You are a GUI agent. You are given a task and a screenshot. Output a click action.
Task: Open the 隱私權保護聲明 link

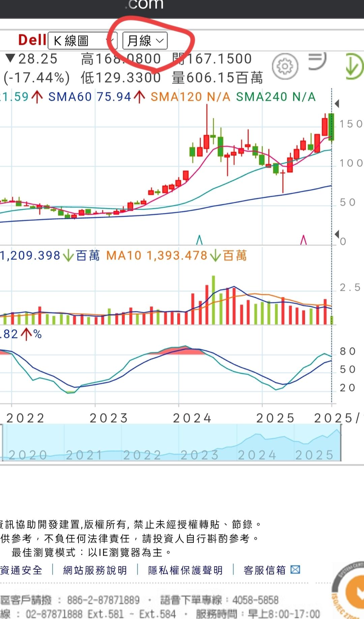(185, 570)
